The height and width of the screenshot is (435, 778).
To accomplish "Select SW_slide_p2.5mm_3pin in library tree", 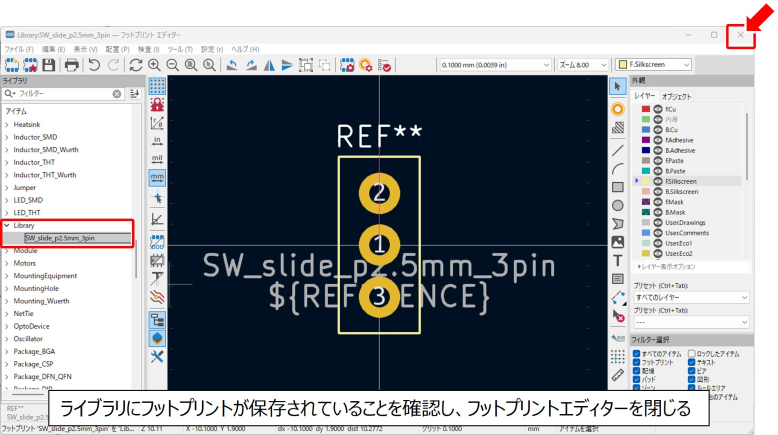I will pos(60,238).
